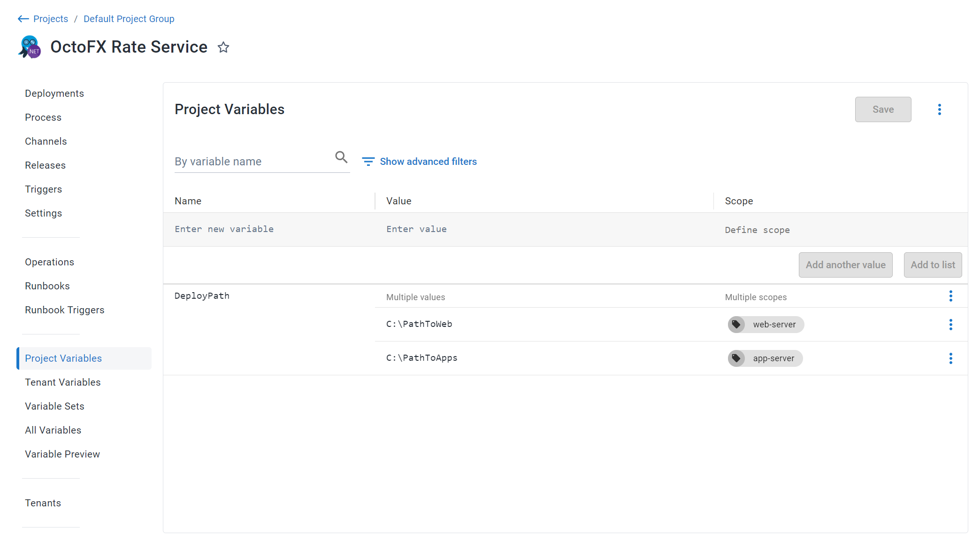
Task: Open overflow menu for DeployPath variable
Action: (x=950, y=296)
